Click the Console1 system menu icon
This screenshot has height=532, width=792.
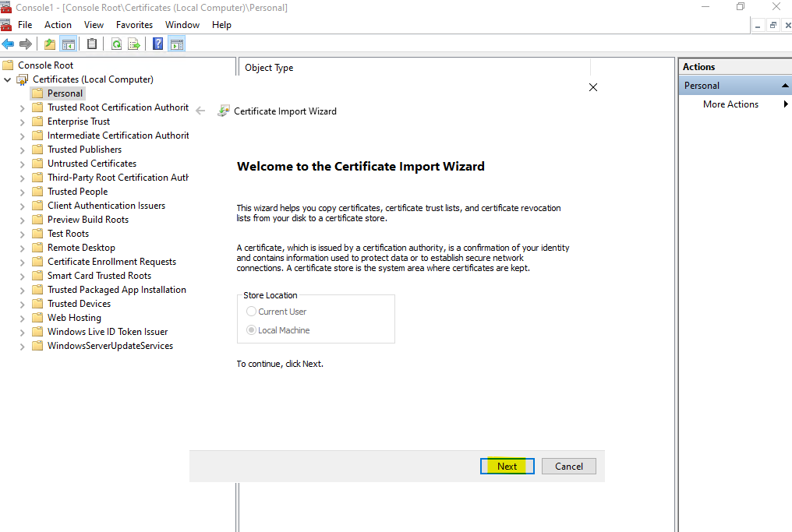[5, 7]
